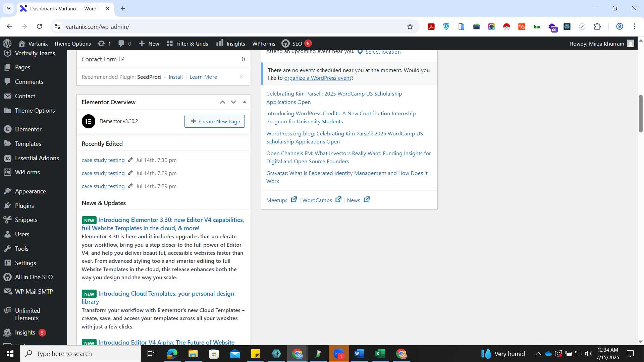The width and height of the screenshot is (644, 362).
Task: Open Howdy, Mirza Khurram profile menu
Action: point(601,44)
